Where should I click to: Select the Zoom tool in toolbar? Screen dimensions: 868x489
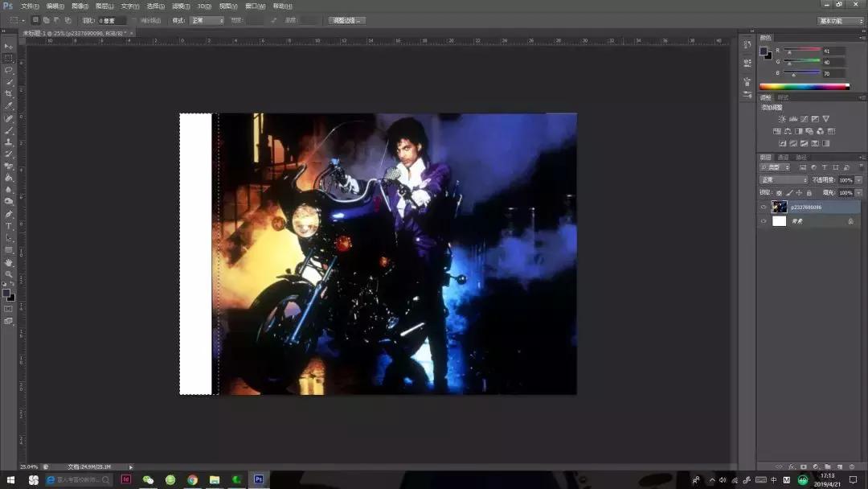tap(9, 274)
